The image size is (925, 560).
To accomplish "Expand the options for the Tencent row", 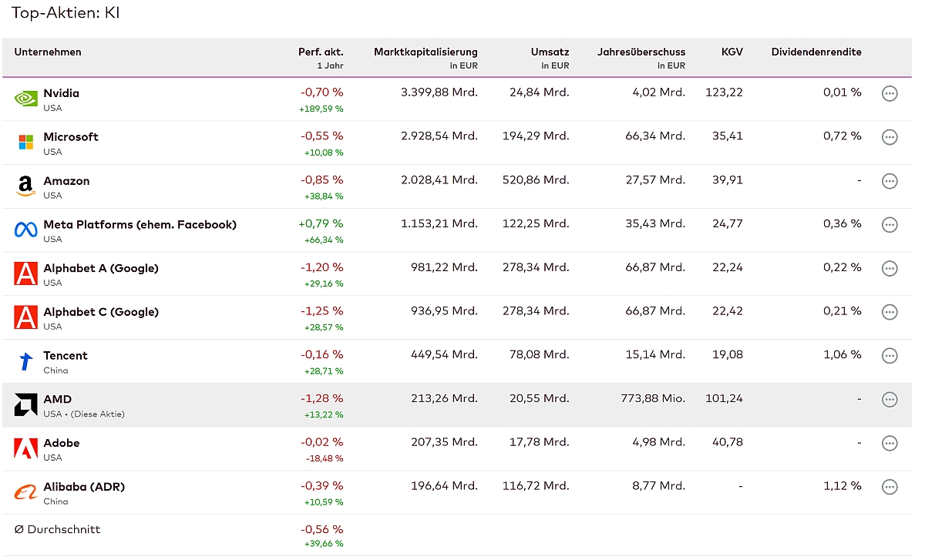I will click(890, 356).
